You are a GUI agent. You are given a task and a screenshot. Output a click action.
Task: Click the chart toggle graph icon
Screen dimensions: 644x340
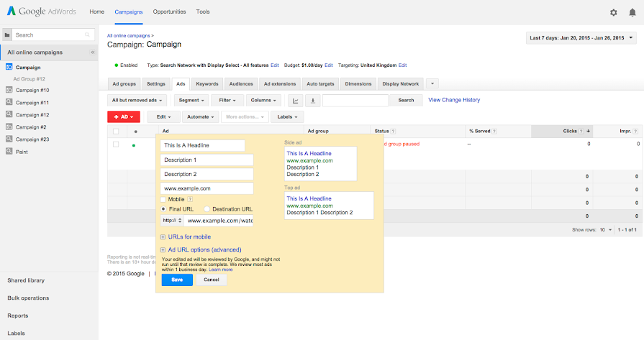[295, 101]
